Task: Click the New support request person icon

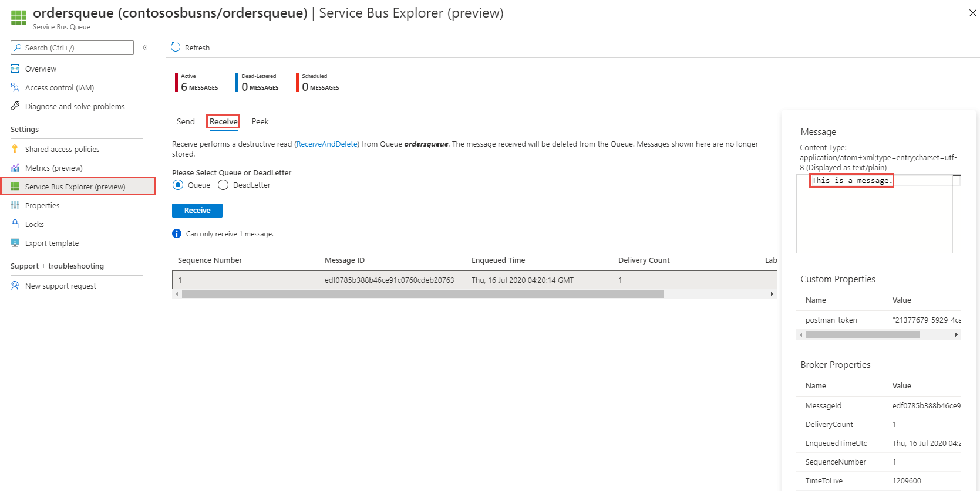Action: 15,286
